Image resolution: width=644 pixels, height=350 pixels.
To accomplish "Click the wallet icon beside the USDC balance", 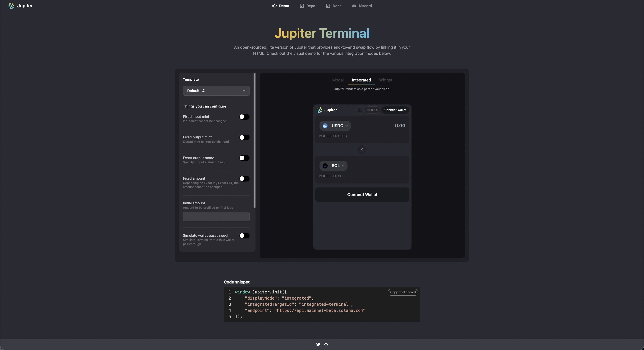I will [320, 136].
